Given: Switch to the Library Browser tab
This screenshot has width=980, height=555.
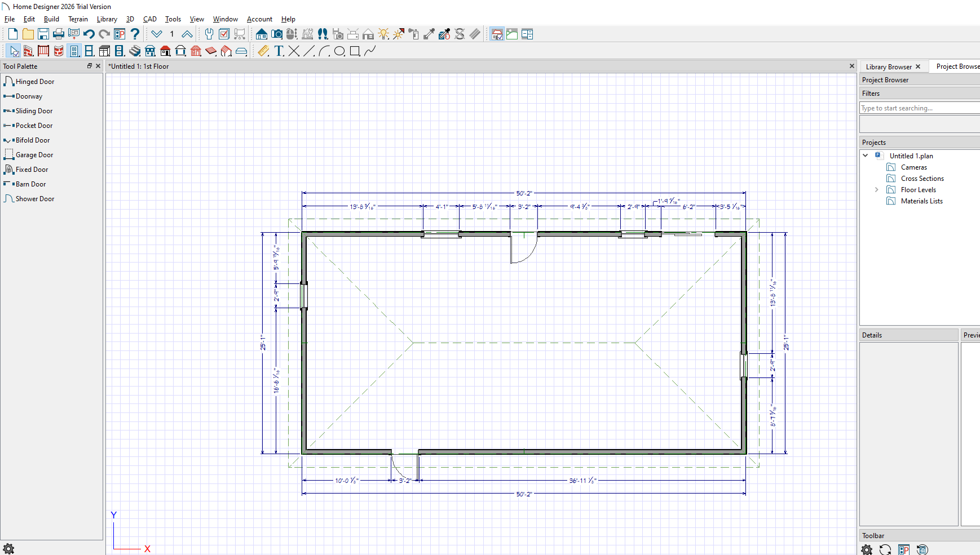Looking at the screenshot, I should pyautogui.click(x=888, y=66).
